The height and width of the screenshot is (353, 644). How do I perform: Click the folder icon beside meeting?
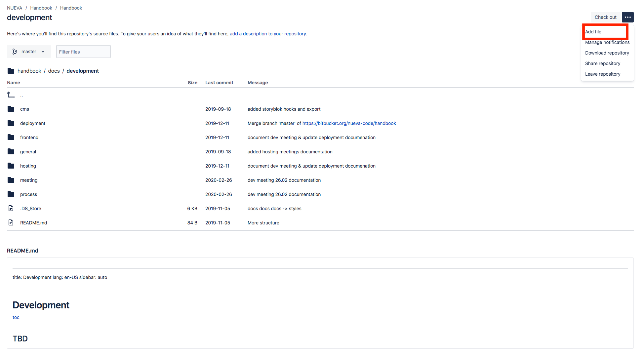tap(11, 180)
